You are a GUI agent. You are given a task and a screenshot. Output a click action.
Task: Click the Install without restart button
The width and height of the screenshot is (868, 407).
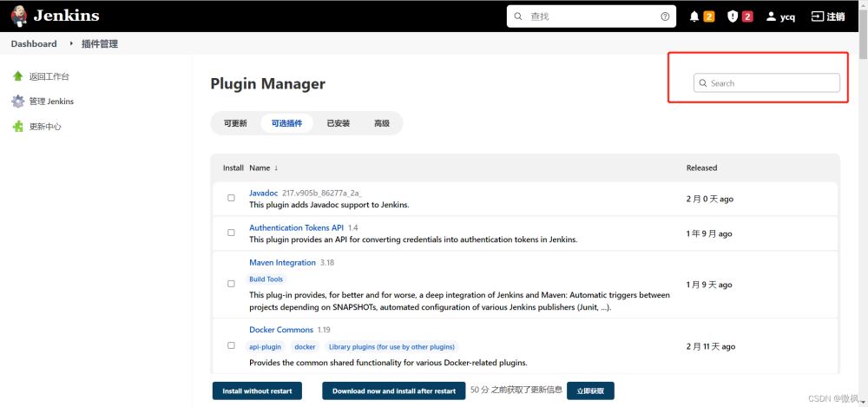[x=257, y=391]
